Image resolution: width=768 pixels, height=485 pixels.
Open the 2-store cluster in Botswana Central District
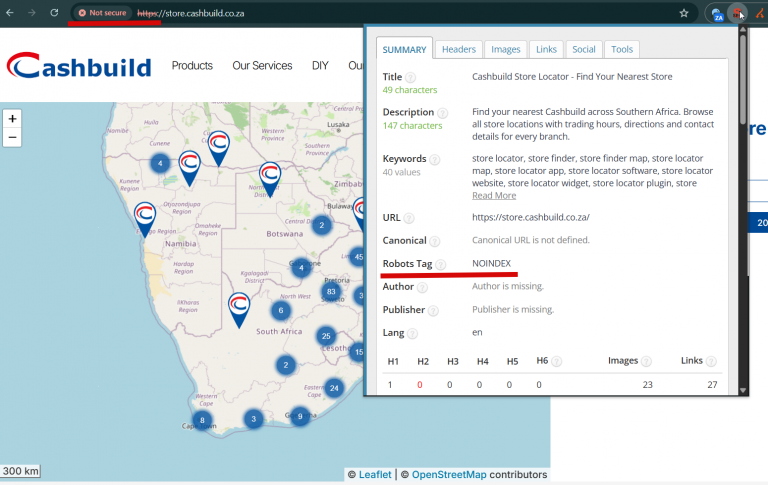point(322,225)
